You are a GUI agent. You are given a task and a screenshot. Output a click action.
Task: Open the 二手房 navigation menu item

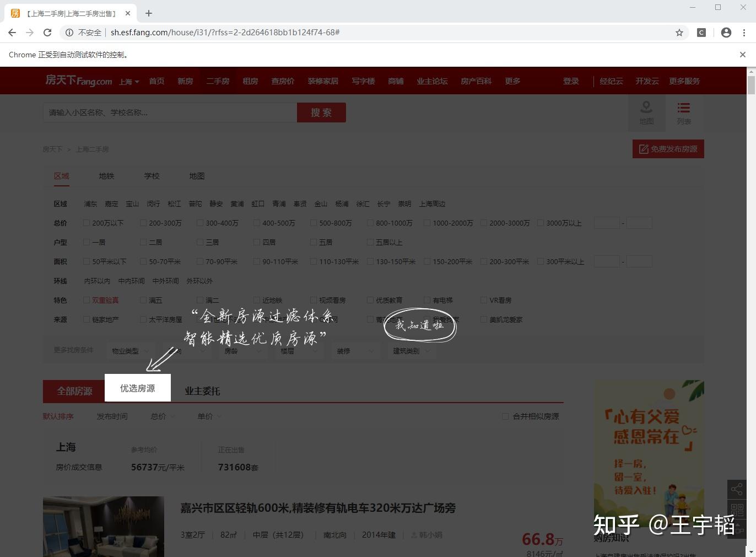218,81
